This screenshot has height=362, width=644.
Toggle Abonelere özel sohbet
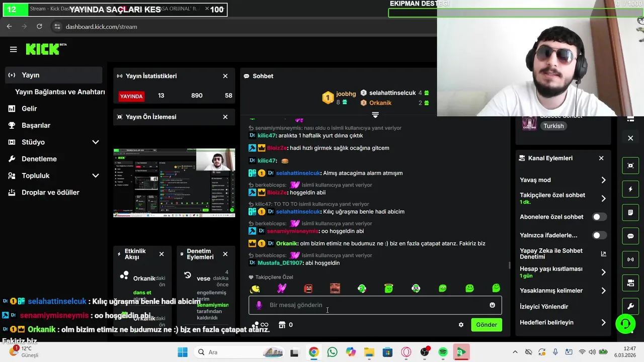(x=599, y=217)
